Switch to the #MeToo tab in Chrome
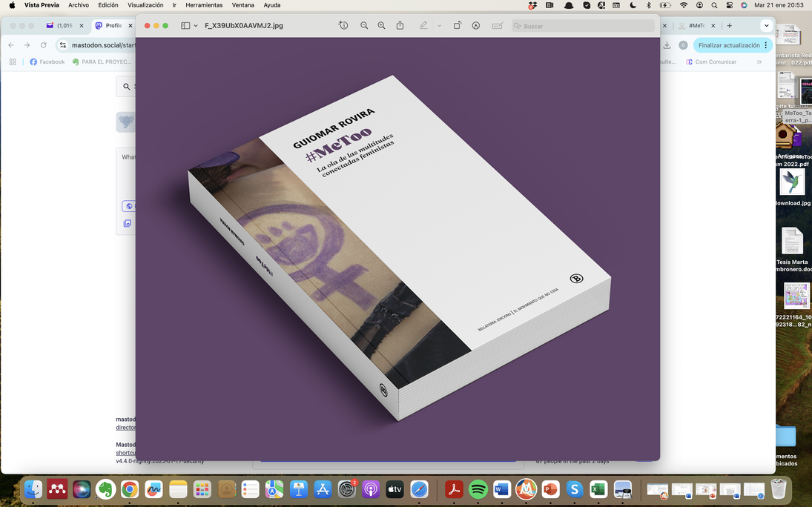The image size is (812, 507). (x=696, y=25)
